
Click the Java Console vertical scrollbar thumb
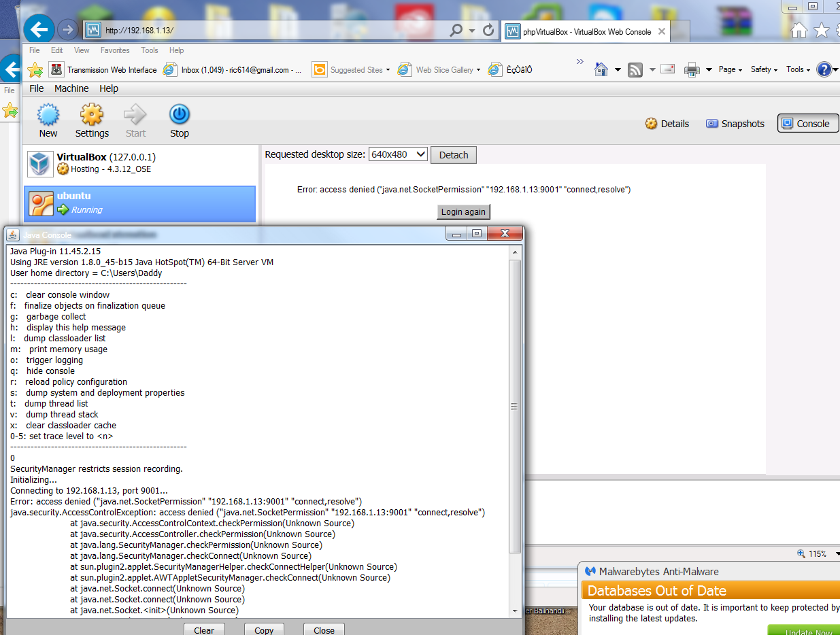point(515,406)
